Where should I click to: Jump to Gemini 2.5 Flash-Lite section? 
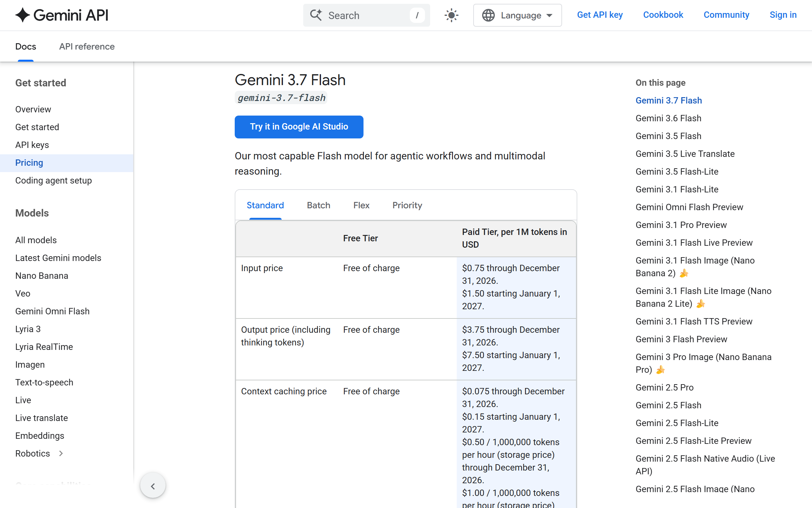pyautogui.click(x=677, y=423)
